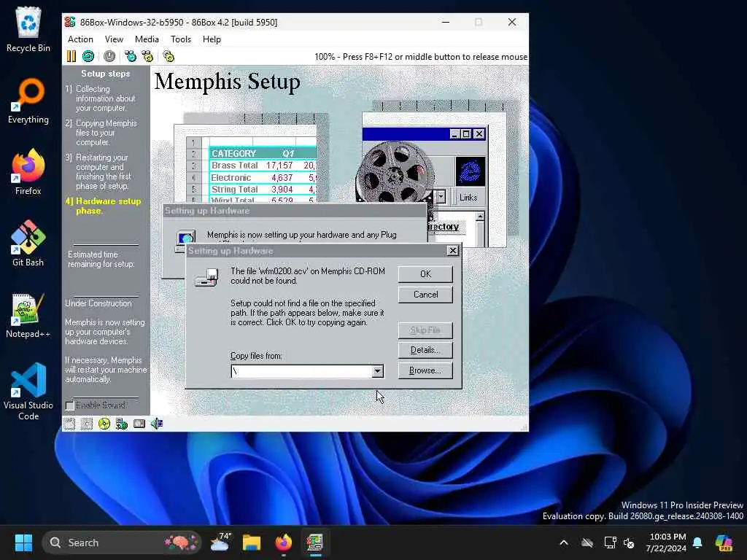Click the disabled Skip File button
The image size is (747, 560).
(425, 330)
